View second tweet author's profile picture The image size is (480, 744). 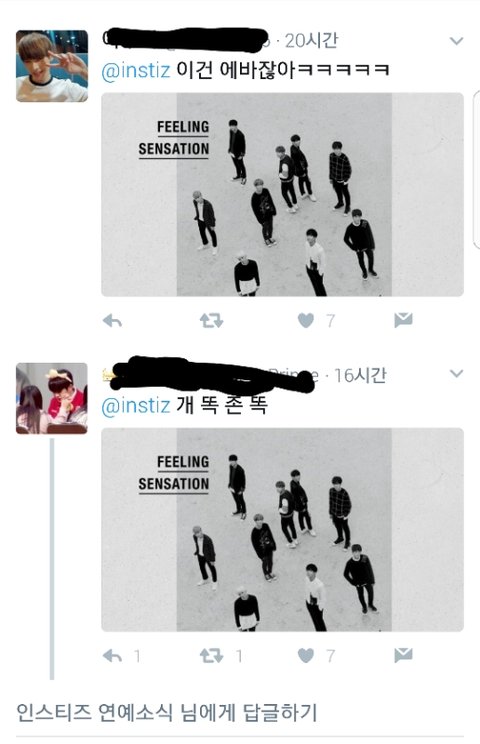coord(52,399)
